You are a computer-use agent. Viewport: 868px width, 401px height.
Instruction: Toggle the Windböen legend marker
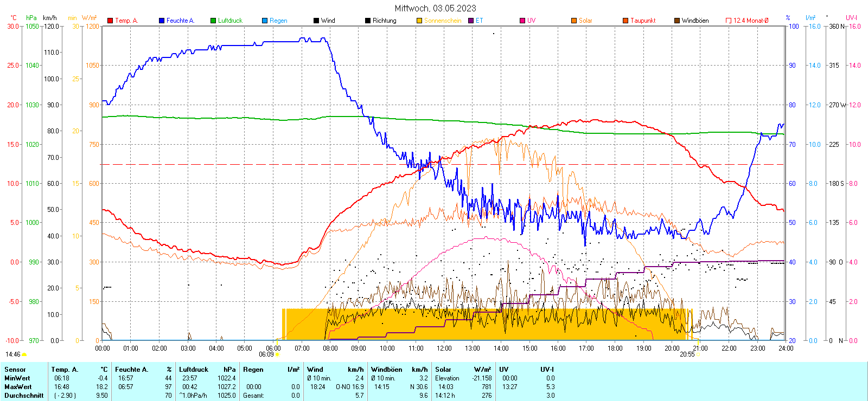pyautogui.click(x=677, y=21)
